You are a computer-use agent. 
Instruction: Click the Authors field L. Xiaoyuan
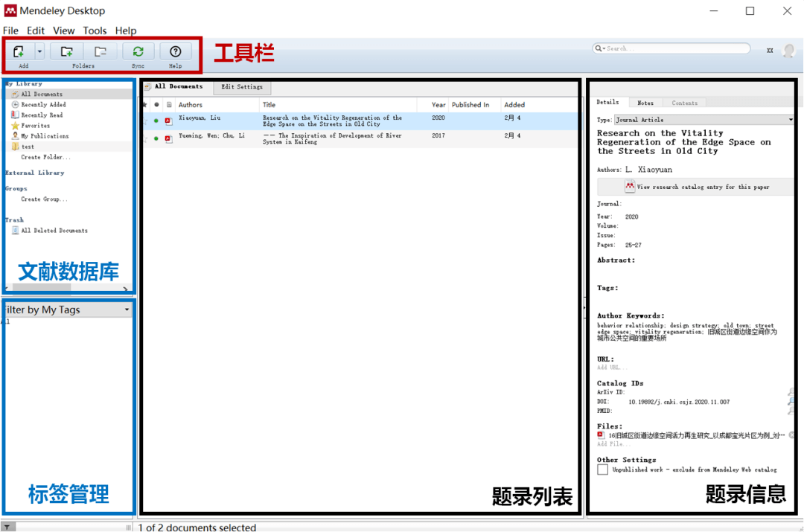point(648,170)
